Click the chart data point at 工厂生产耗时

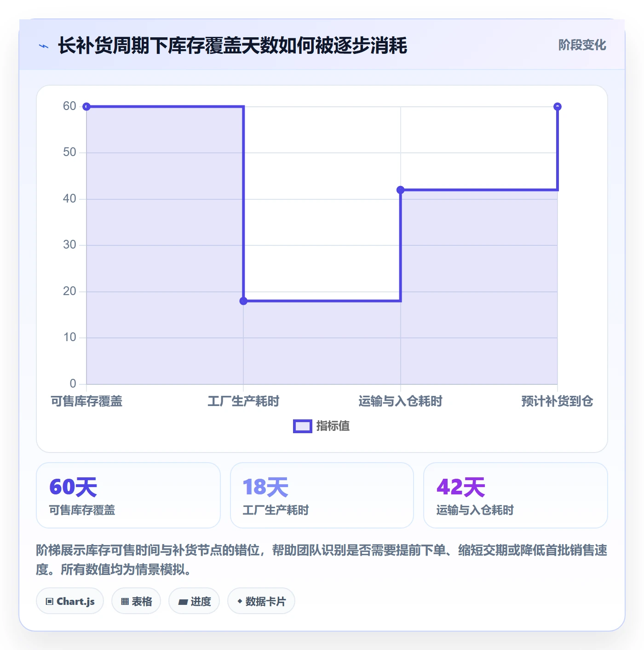coord(243,301)
